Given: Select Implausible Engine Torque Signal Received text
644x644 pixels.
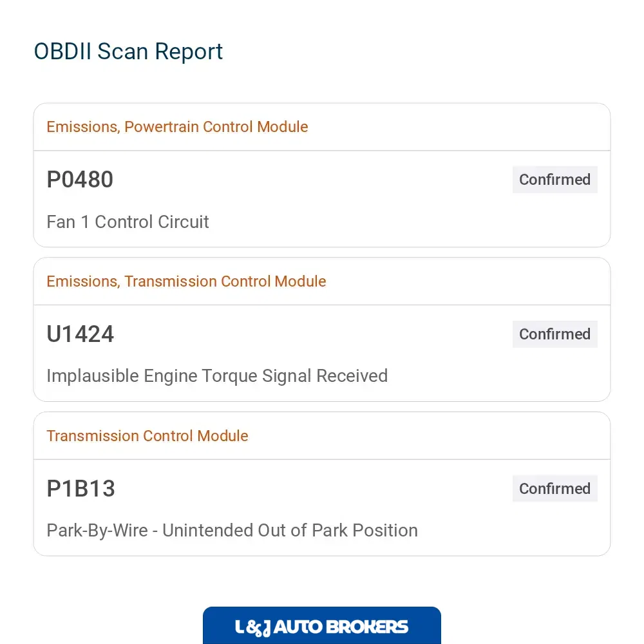Looking at the screenshot, I should click(x=217, y=376).
